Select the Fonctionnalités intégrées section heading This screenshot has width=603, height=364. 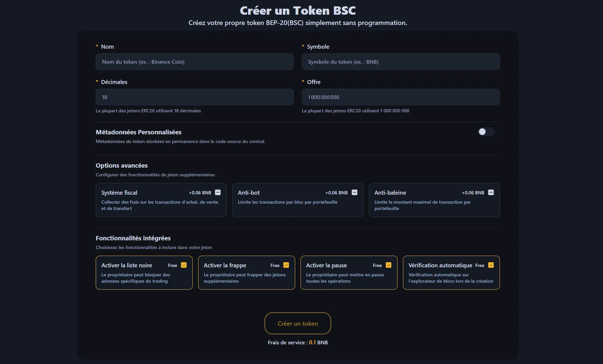pos(133,238)
